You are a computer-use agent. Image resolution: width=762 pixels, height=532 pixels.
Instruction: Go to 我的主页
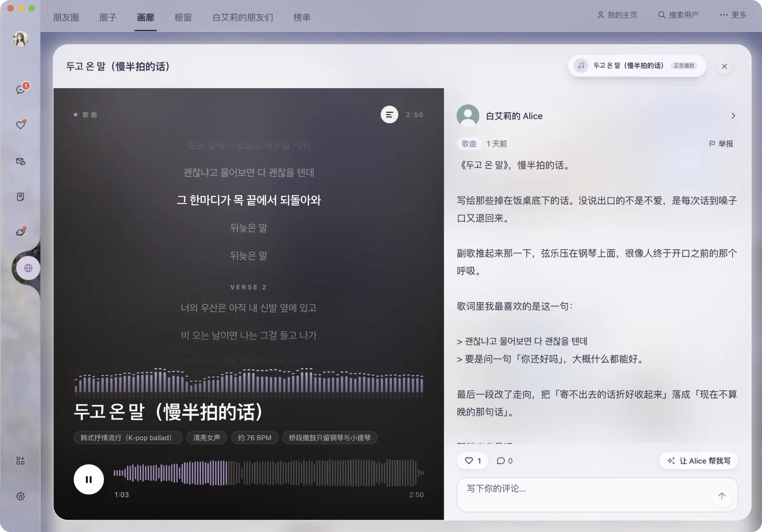pyautogui.click(x=617, y=15)
